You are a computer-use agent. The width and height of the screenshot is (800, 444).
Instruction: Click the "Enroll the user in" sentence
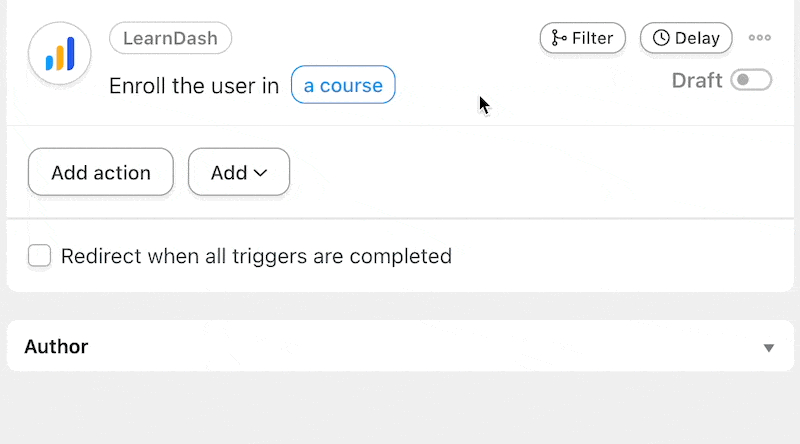click(x=194, y=86)
